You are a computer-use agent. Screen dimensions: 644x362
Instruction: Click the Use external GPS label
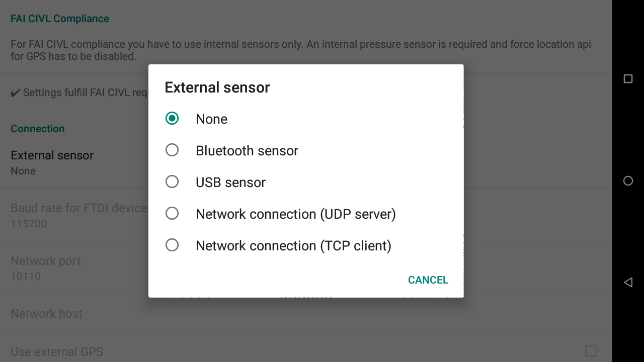[x=57, y=352]
